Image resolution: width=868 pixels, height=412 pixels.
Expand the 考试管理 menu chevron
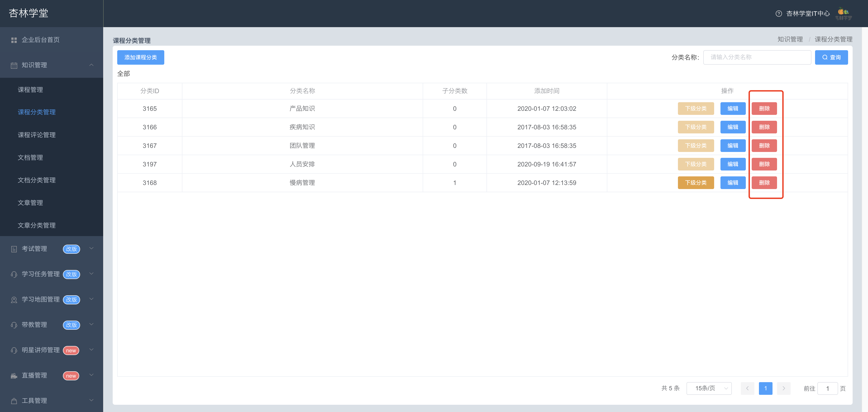click(x=91, y=249)
